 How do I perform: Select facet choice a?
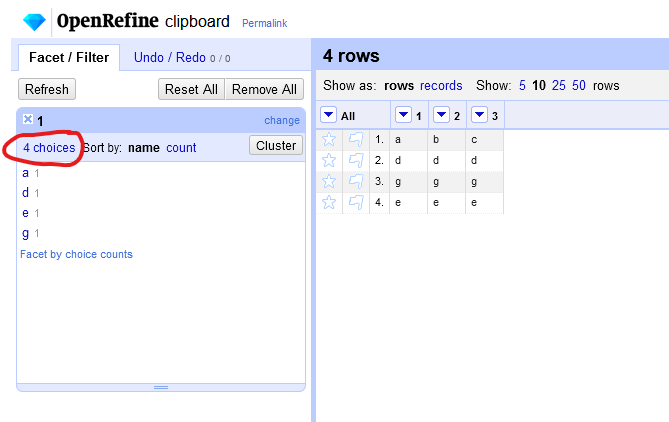[x=26, y=173]
